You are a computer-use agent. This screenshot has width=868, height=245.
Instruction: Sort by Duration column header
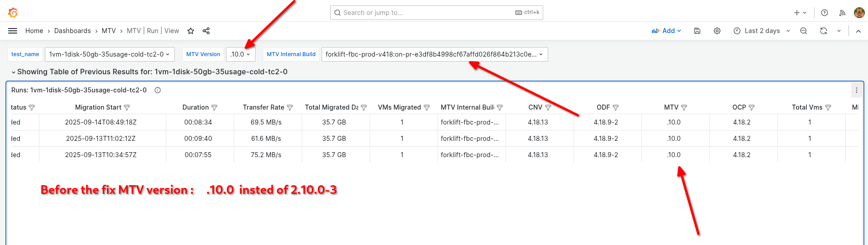click(x=195, y=107)
